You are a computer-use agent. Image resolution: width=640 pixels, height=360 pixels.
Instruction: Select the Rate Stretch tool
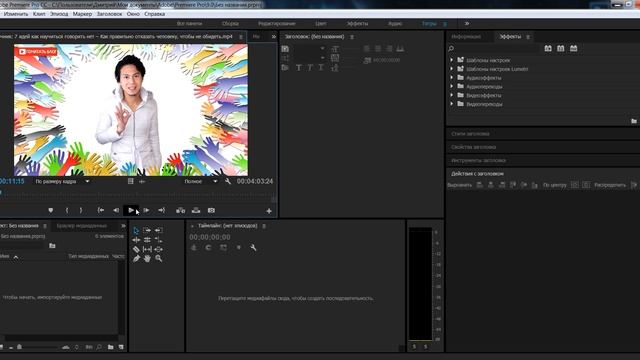click(x=158, y=240)
